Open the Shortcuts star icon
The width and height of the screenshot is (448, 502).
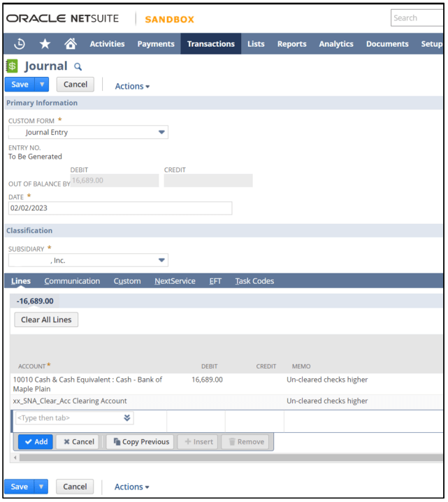tap(45, 44)
